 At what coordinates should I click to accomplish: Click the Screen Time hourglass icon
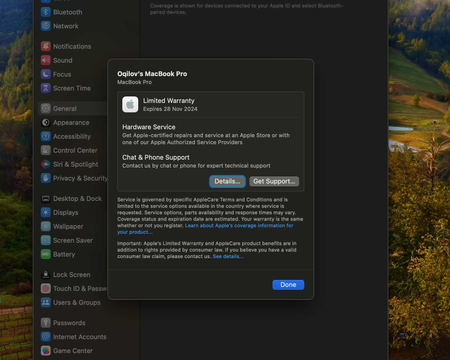pyautogui.click(x=46, y=88)
